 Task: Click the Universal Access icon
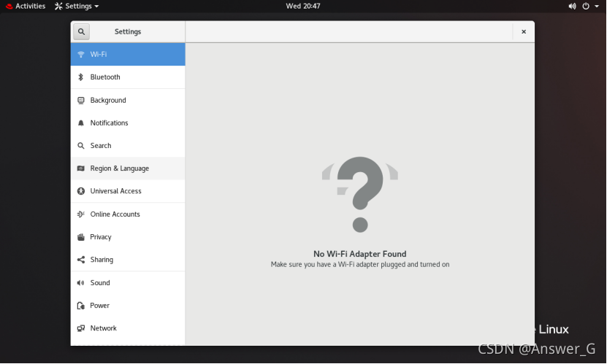[81, 191]
